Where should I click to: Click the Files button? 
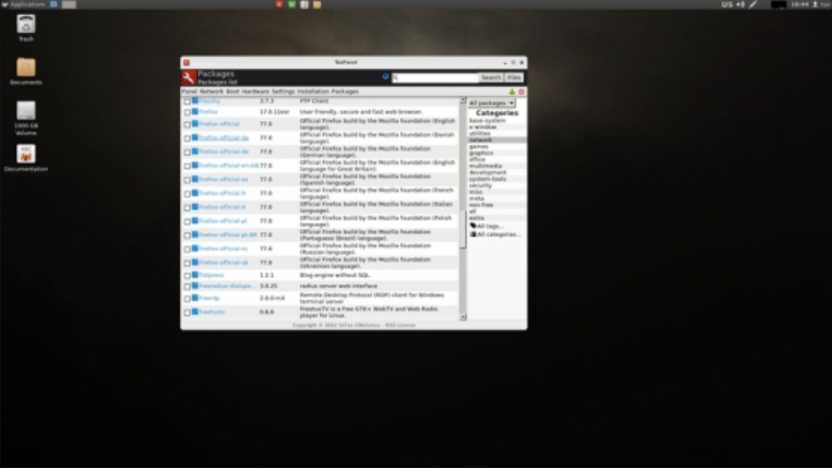pyautogui.click(x=514, y=77)
